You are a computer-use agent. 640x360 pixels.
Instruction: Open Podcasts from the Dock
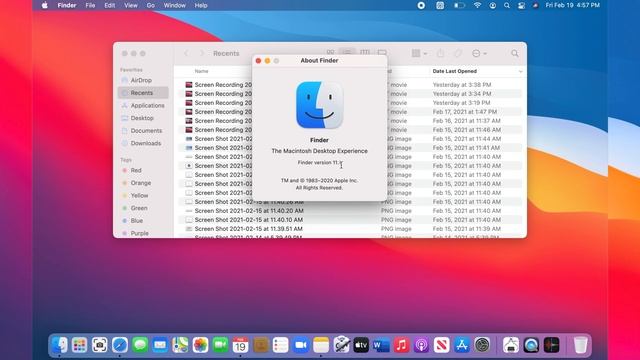422,345
